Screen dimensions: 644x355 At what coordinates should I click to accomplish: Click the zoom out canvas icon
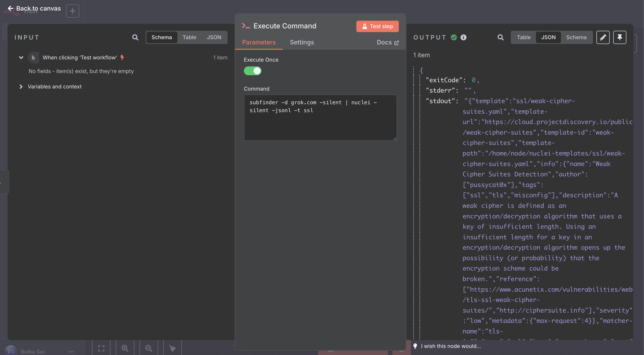point(149,348)
